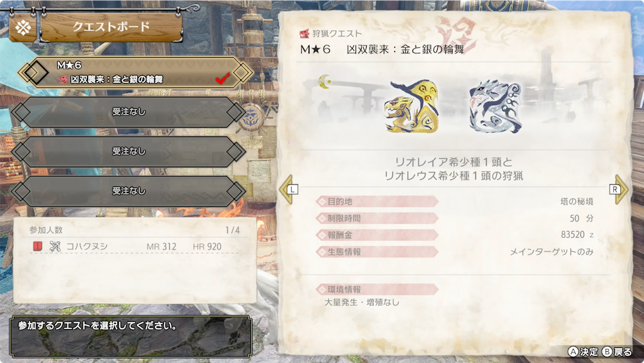644x363 pixels.
Task: Click the 環境情報 environment info header
Action: [377, 289]
